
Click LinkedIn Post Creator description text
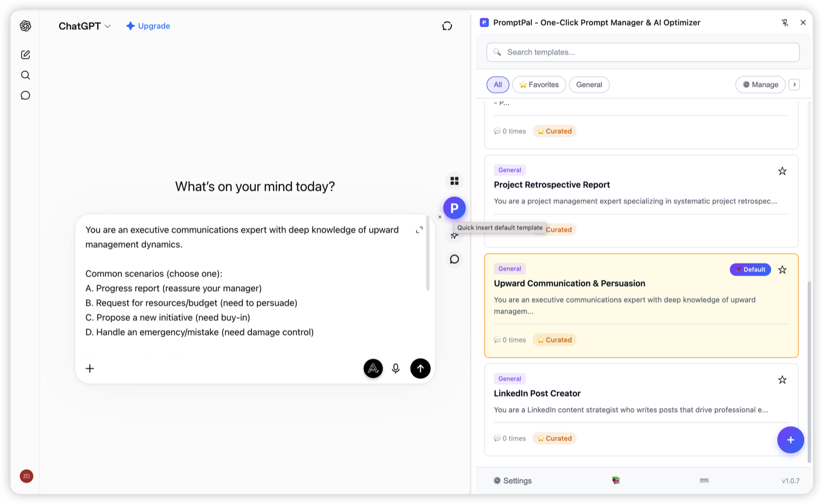click(631, 410)
